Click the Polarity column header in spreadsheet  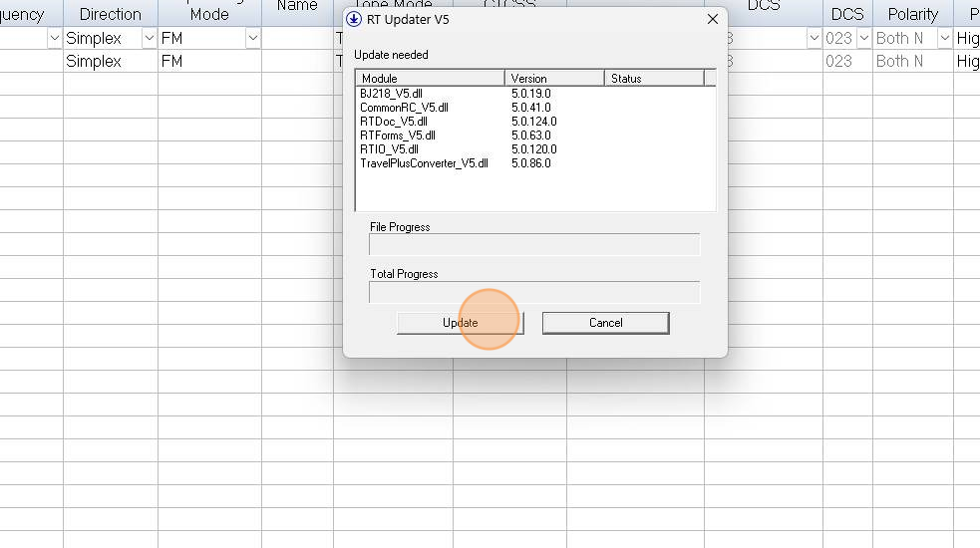pyautogui.click(x=912, y=14)
